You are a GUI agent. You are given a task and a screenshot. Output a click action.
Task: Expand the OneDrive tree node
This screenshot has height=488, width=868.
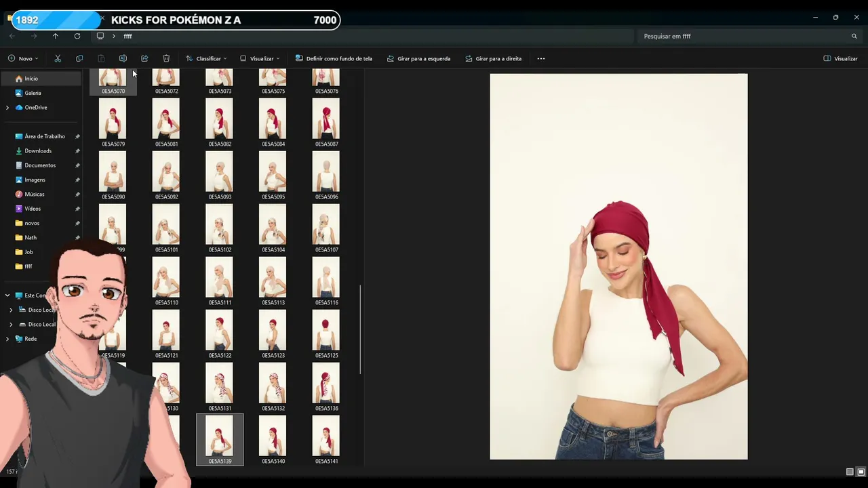7,107
